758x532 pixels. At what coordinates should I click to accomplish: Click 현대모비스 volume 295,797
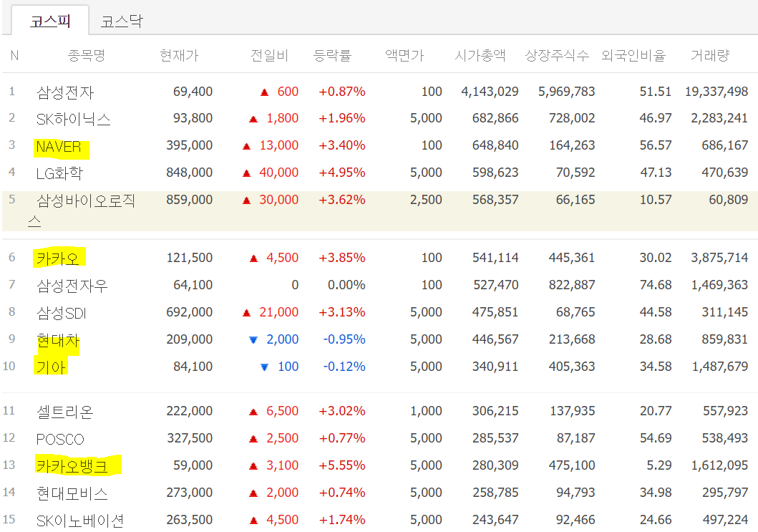[x=725, y=492]
